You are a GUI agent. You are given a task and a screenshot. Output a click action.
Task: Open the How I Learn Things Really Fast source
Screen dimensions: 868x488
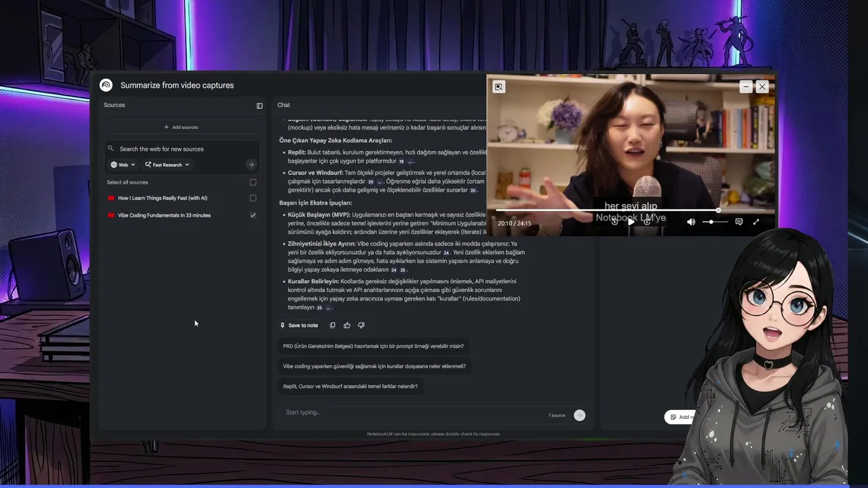(163, 198)
